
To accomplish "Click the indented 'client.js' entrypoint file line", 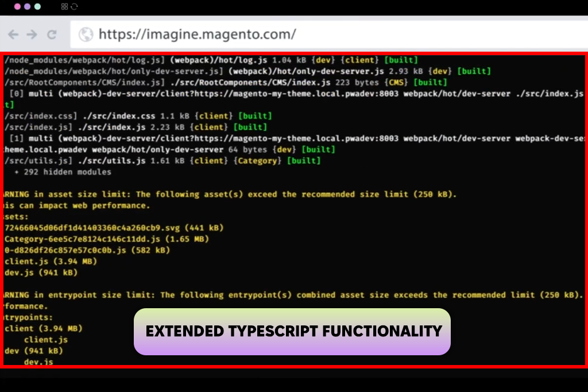I will click(x=46, y=340).
